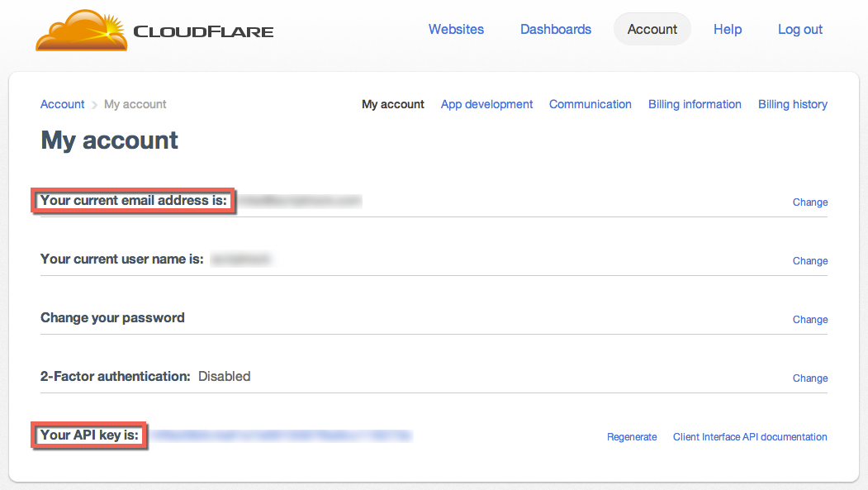Screen dimensions: 868x490
Task: Click the blurred email address value
Action: click(x=300, y=201)
